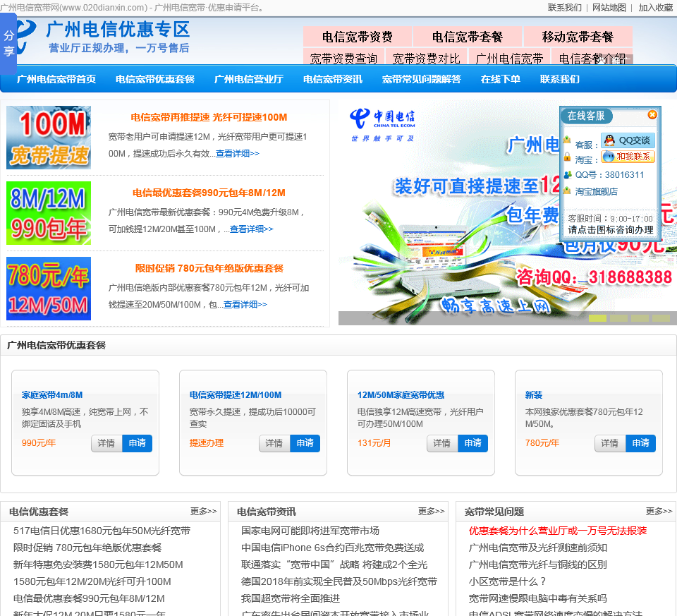Select the 电信宽带套餐 top tab
Image resolution: width=677 pixels, height=616 pixels.
coord(467,37)
